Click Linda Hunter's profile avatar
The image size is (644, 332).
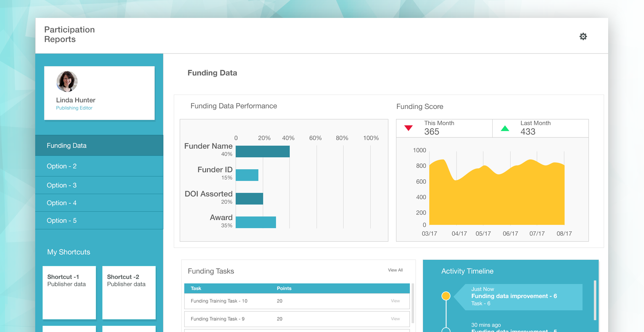[x=67, y=81]
